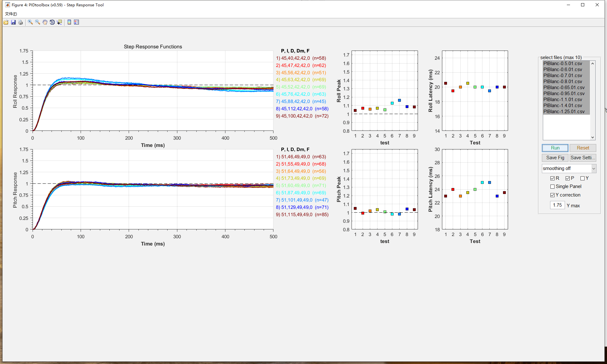Image resolution: width=607 pixels, height=364 pixels.
Task: Click the Save Fig button
Action: (x=555, y=158)
